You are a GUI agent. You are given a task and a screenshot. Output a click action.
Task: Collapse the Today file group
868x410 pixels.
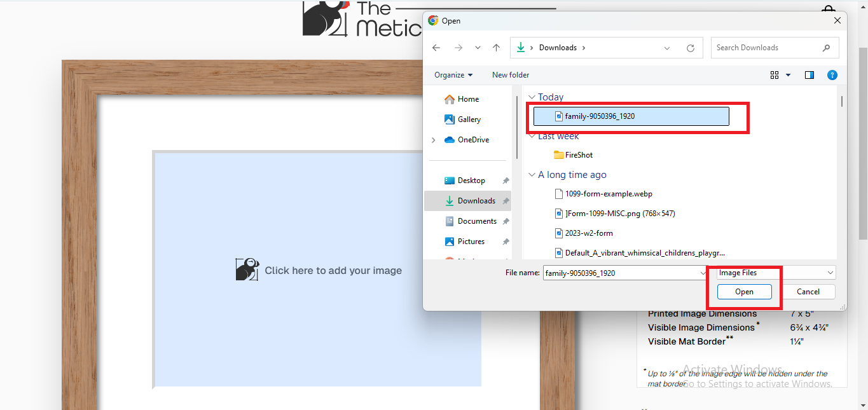pyautogui.click(x=532, y=97)
